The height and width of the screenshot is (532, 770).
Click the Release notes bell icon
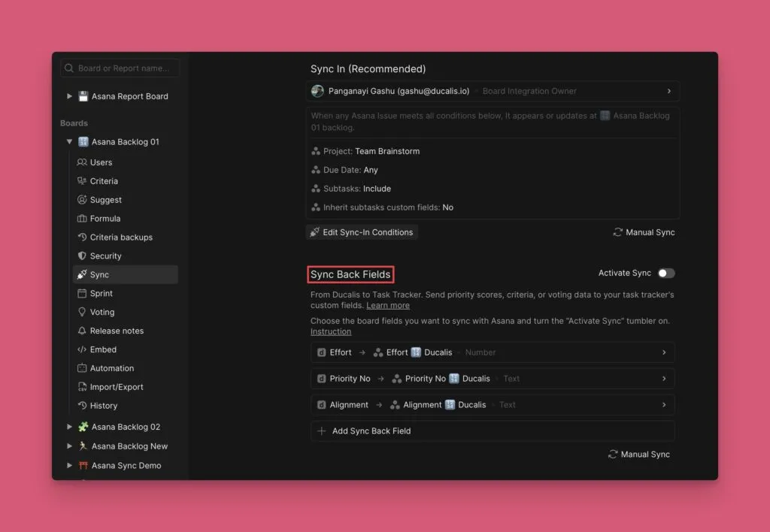coord(83,331)
